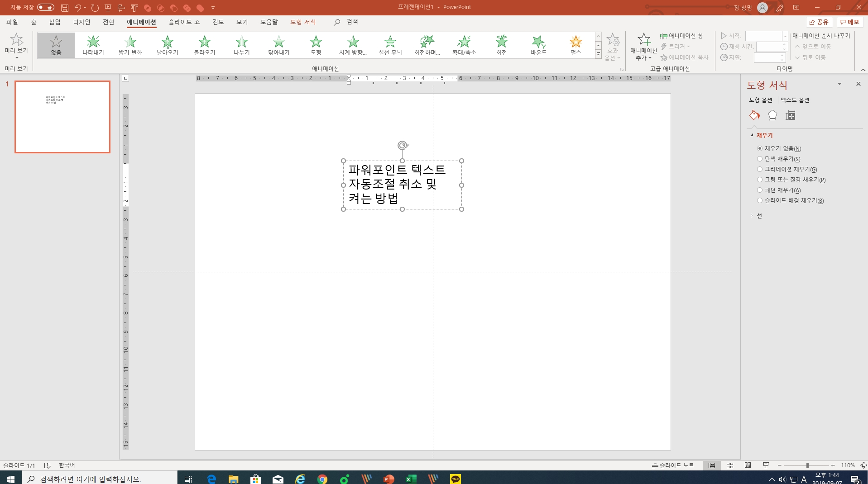Start slide show from status bar icon
This screenshot has width=868, height=484.
coord(766,465)
